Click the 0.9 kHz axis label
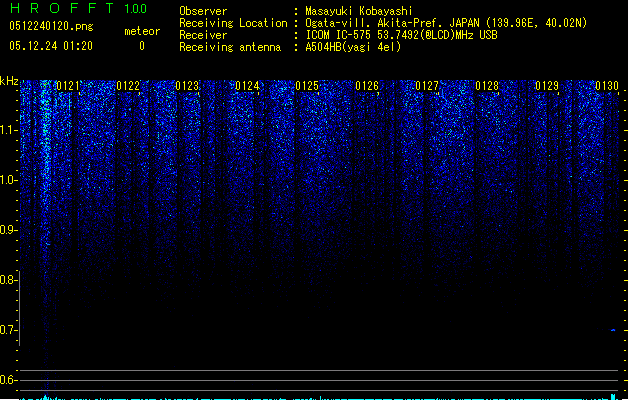The height and width of the screenshot is (400, 629). (8, 230)
